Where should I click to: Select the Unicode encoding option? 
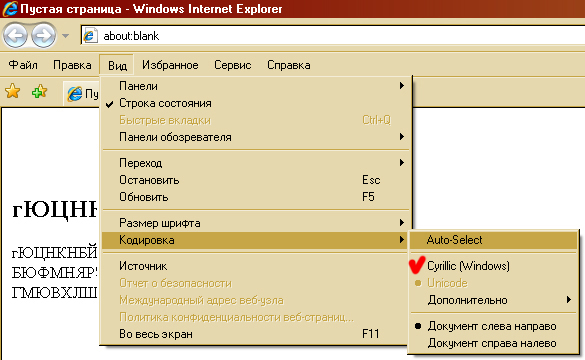click(x=493, y=283)
